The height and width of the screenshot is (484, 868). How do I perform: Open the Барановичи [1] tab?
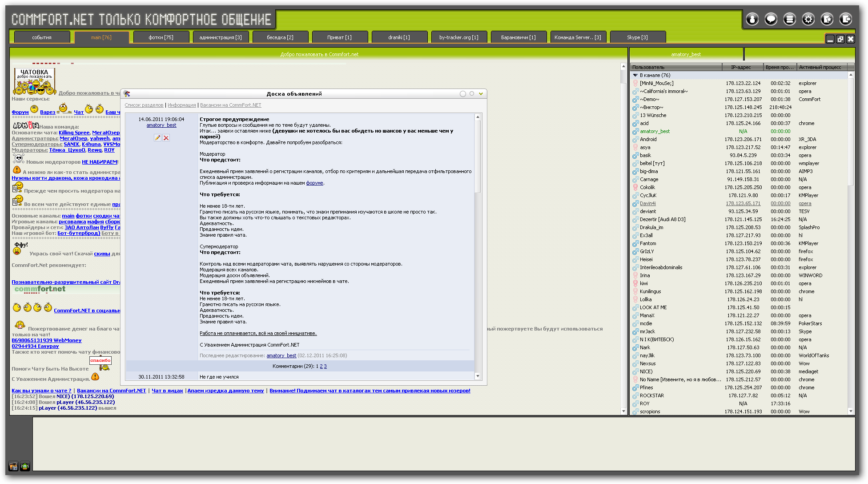(518, 37)
